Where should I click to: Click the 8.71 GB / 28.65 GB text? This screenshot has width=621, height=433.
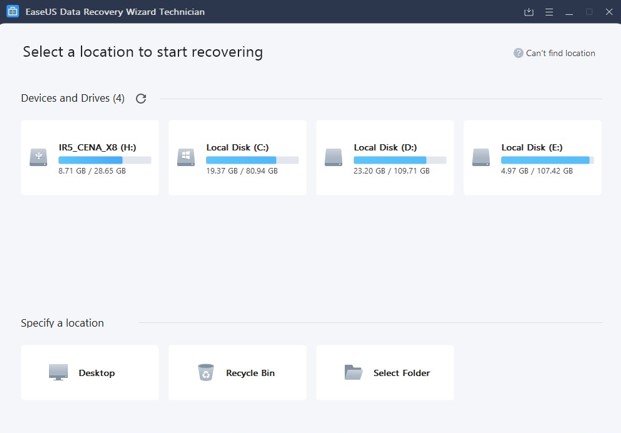92,171
